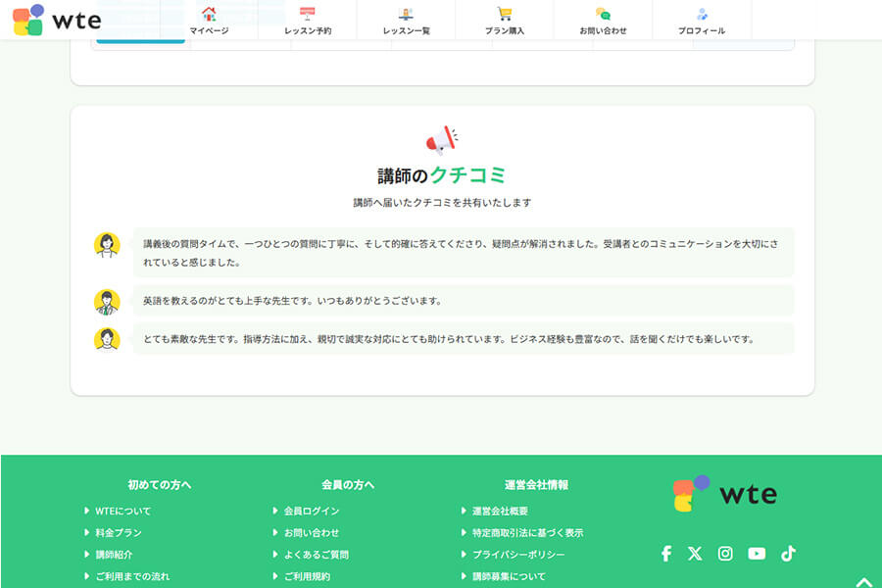
Task: Open the プラン購入 shopping cart icon
Action: pyautogui.click(x=504, y=13)
